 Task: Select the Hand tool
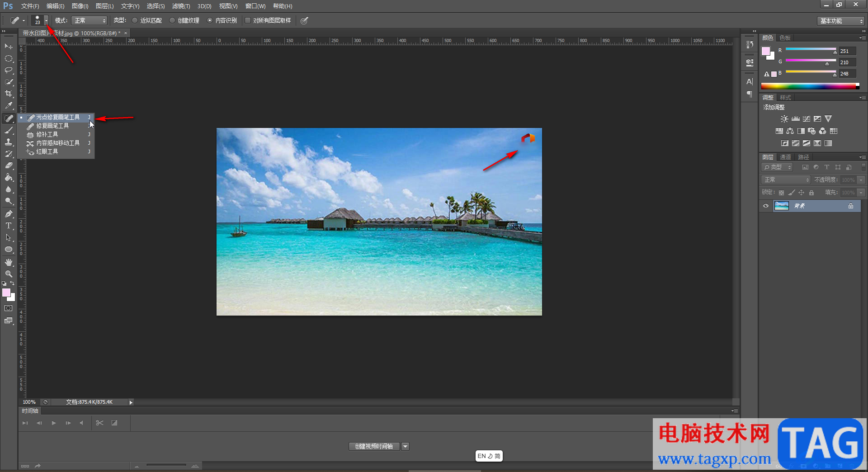coord(9,262)
